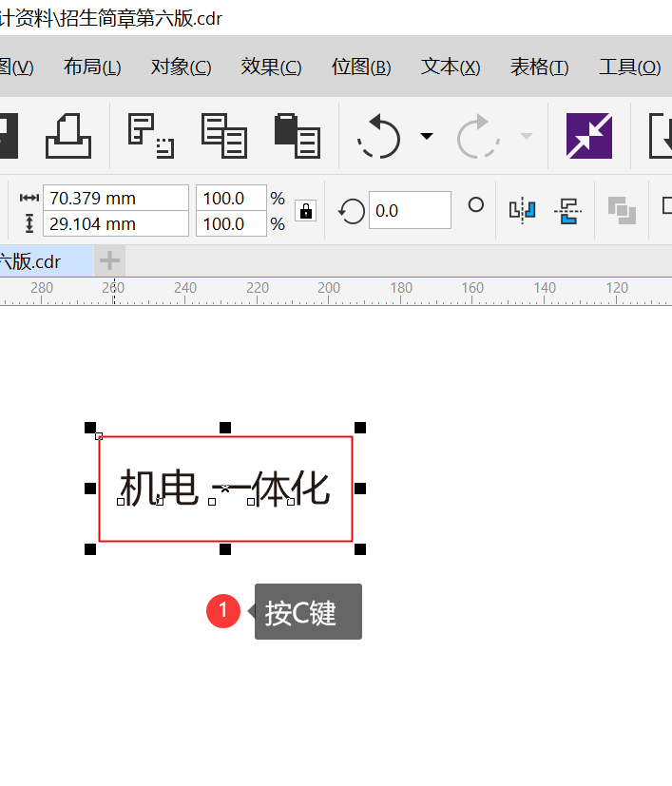Click the object height arrows icon
This screenshot has width=672, height=786.
coord(29,223)
